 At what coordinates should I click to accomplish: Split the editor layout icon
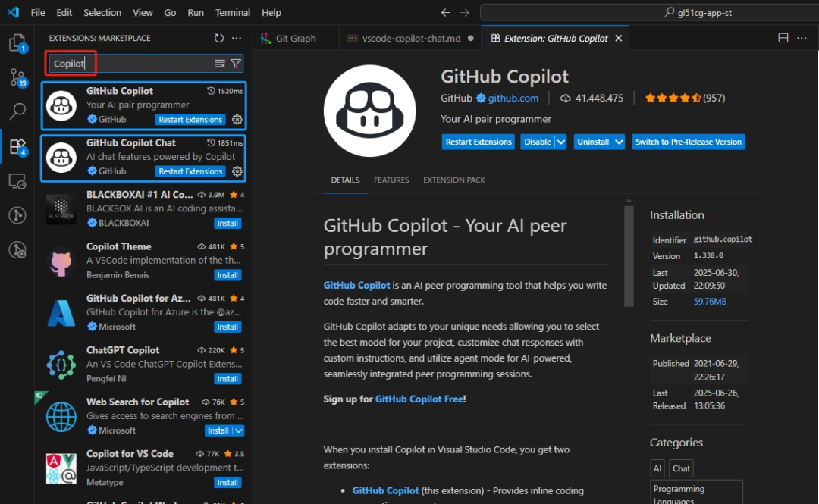point(783,38)
